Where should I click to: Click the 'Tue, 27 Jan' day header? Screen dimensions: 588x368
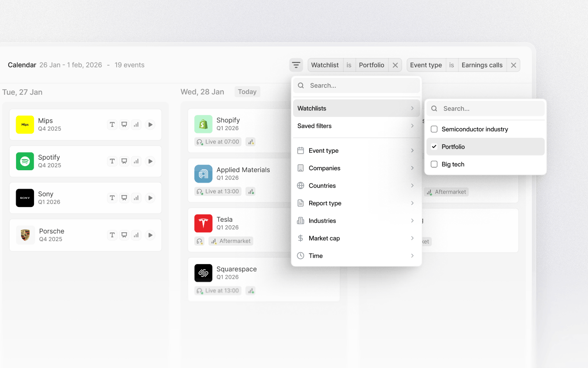tap(22, 92)
